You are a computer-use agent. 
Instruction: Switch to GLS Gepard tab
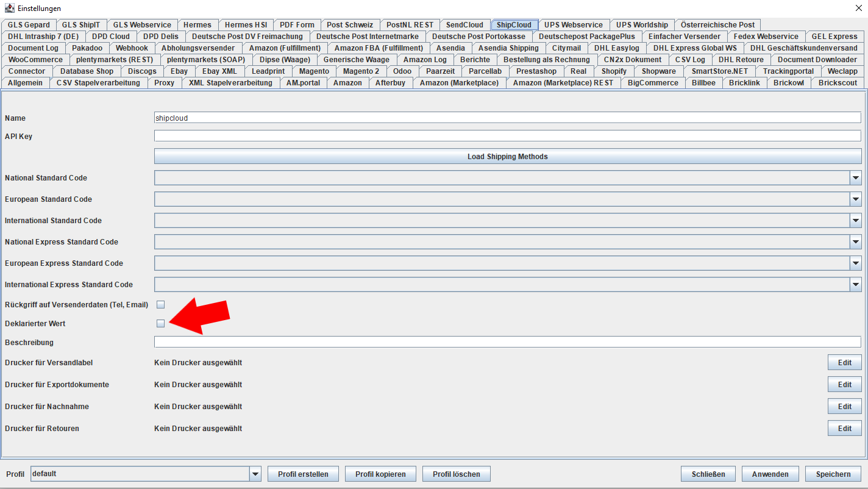click(29, 25)
